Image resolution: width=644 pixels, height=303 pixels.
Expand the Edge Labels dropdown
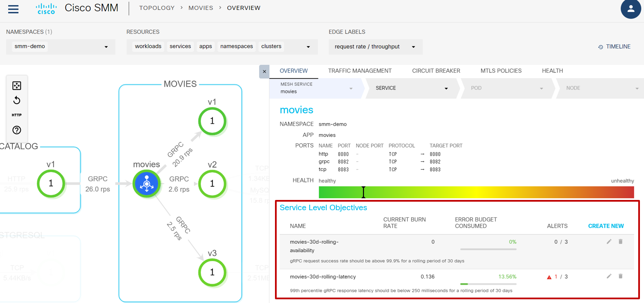pyautogui.click(x=375, y=46)
